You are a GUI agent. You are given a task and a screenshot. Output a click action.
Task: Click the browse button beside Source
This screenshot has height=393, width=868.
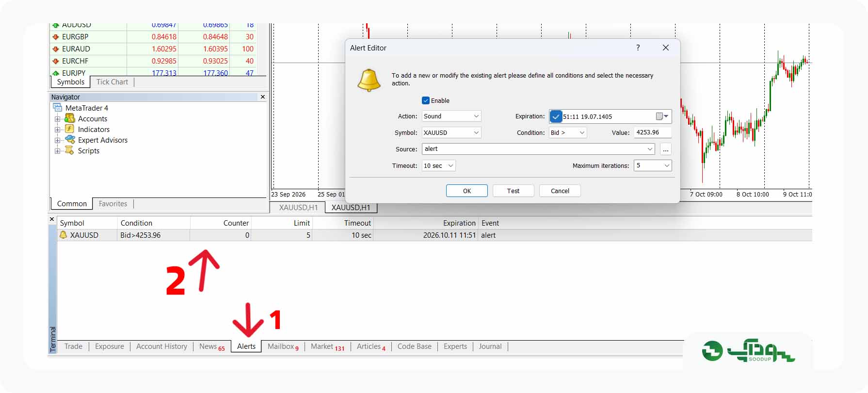pos(666,149)
